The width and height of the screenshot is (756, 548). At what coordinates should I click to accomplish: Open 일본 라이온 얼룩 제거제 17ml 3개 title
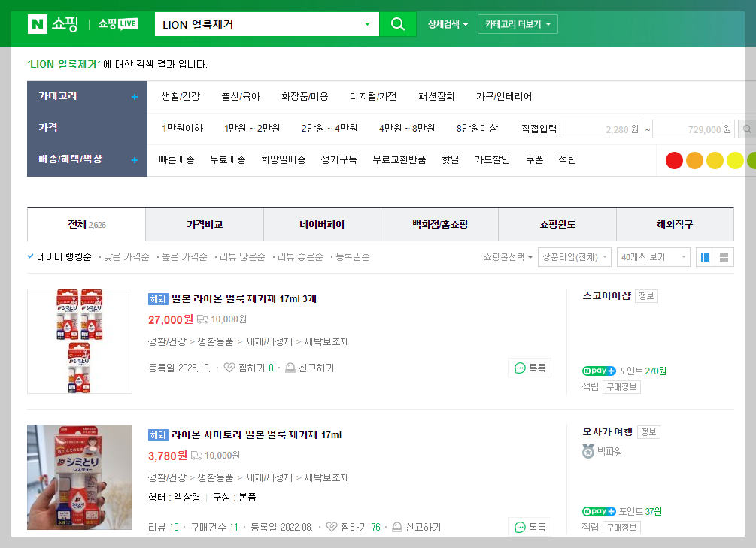click(244, 299)
